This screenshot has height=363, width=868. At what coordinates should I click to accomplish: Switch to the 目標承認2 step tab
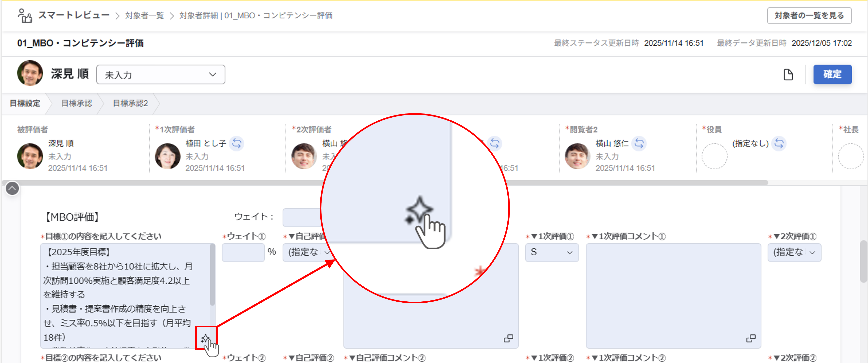click(x=130, y=103)
